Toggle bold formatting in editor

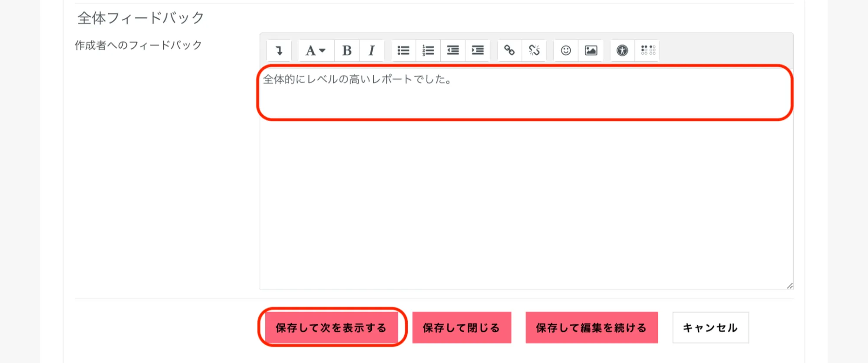click(347, 50)
